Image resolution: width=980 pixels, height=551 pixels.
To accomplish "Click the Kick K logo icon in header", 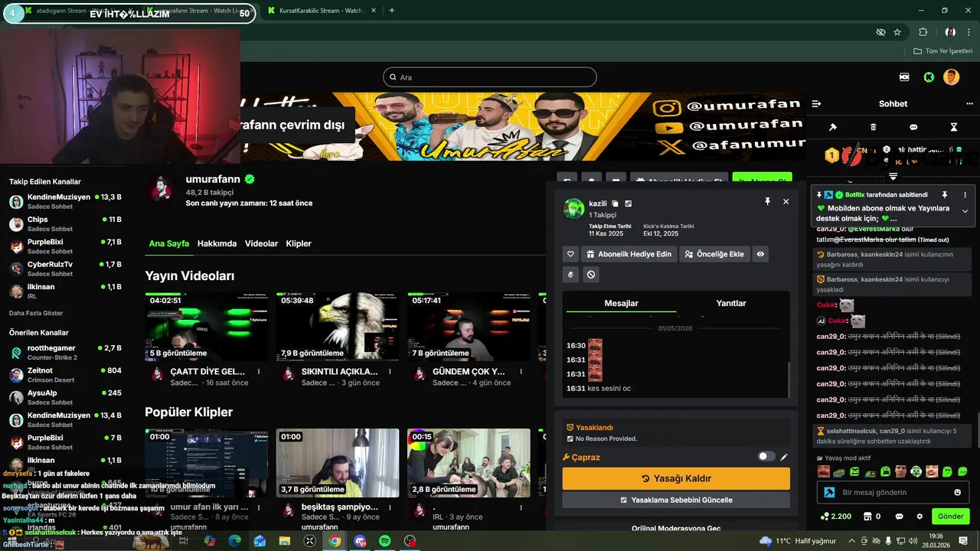I will [x=928, y=77].
